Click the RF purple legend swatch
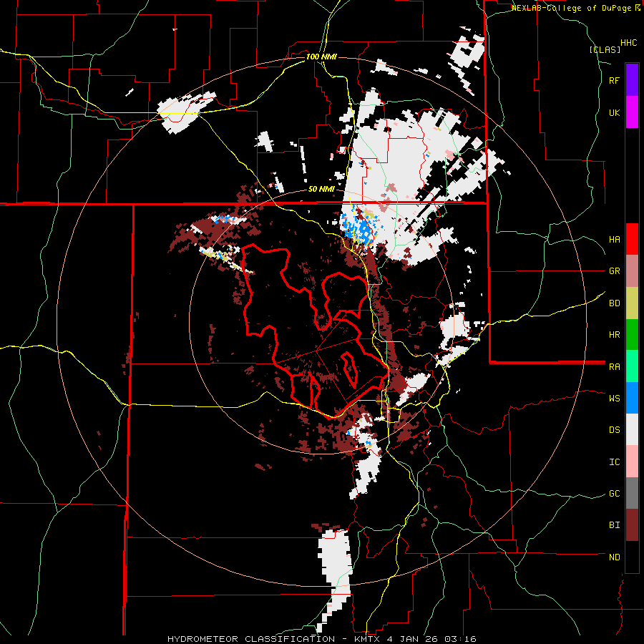The height and width of the screenshot is (644, 644). click(x=632, y=80)
